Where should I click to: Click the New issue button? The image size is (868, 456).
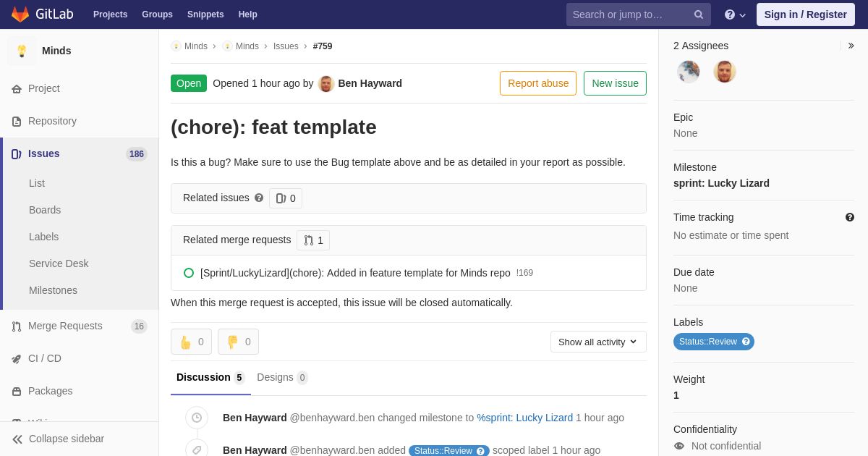tap(615, 83)
